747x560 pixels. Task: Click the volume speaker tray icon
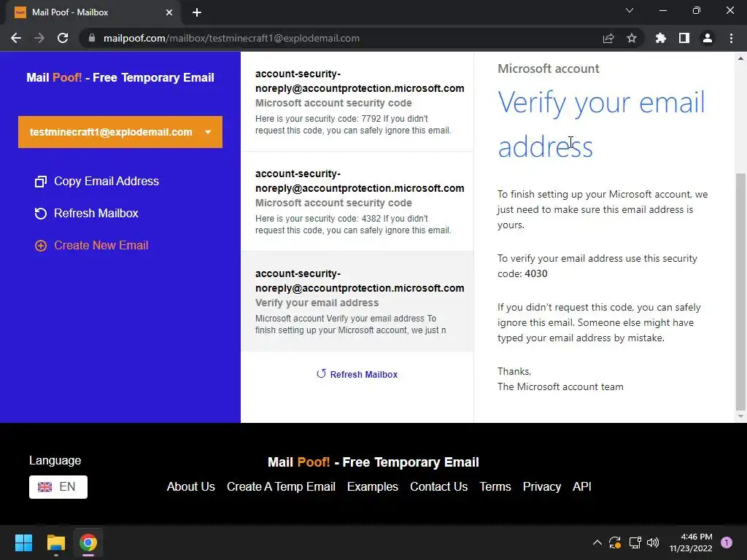click(x=653, y=542)
